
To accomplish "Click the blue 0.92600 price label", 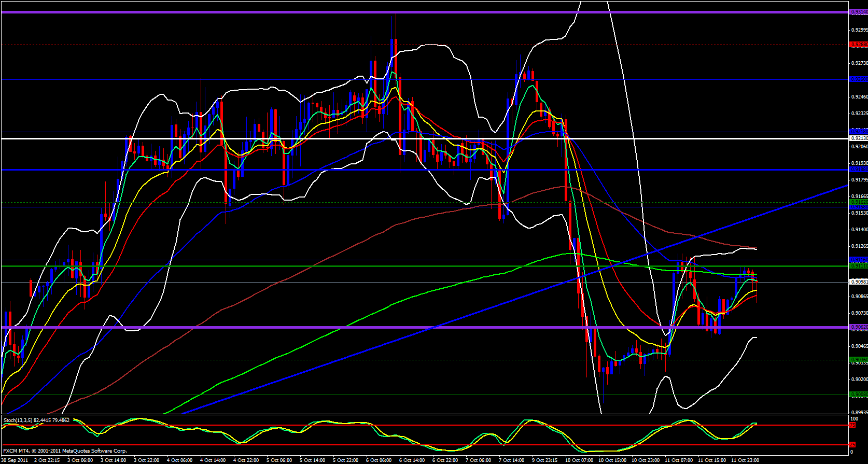I will [858, 79].
